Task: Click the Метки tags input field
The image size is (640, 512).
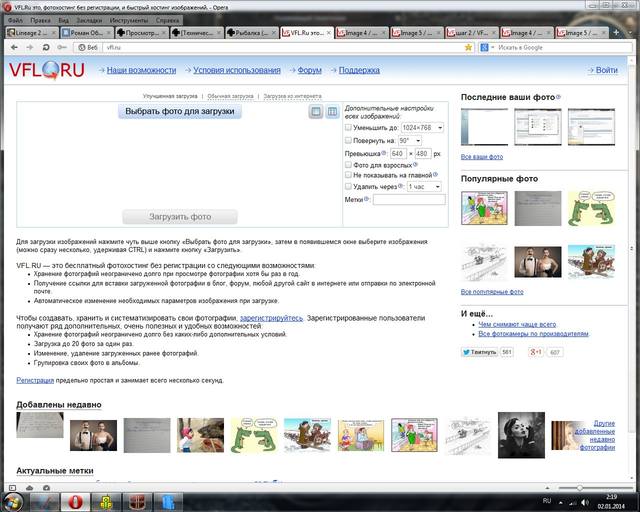Action: tap(409, 199)
